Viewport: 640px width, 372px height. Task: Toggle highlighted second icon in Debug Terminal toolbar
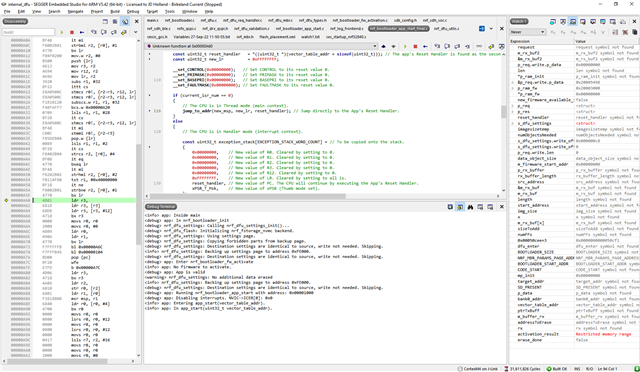(x=460, y=207)
